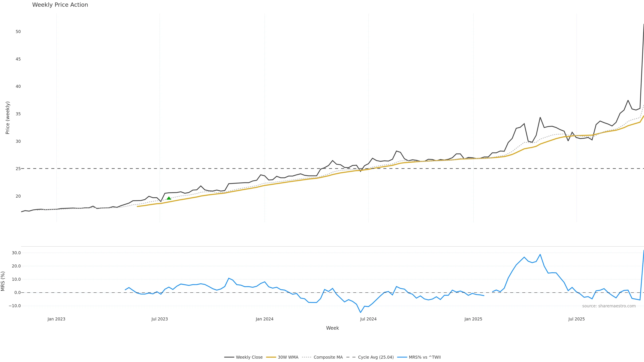Toggle Weekly Close series in legend

point(249,357)
